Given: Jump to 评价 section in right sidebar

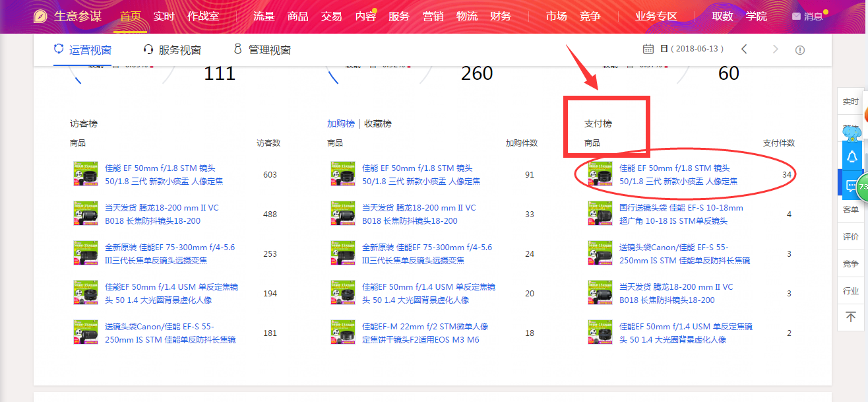Looking at the screenshot, I should (851, 236).
